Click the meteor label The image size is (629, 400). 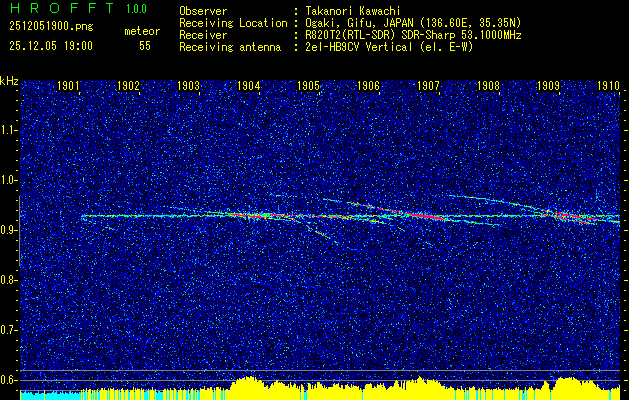(142, 31)
